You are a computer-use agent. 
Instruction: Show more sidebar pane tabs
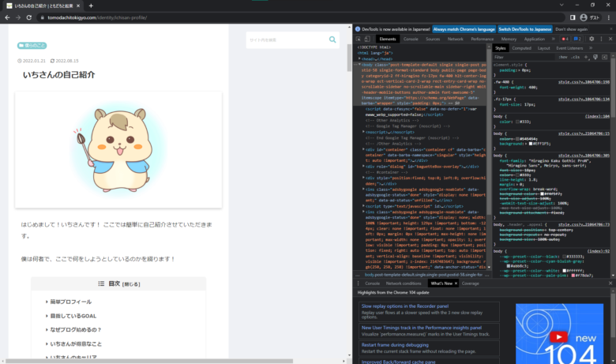tap(591, 48)
